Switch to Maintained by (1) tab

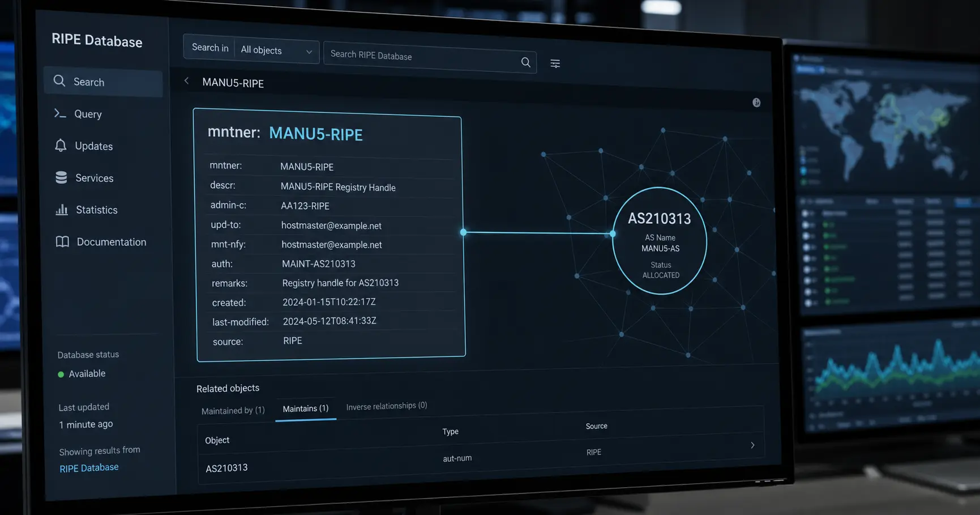(233, 411)
